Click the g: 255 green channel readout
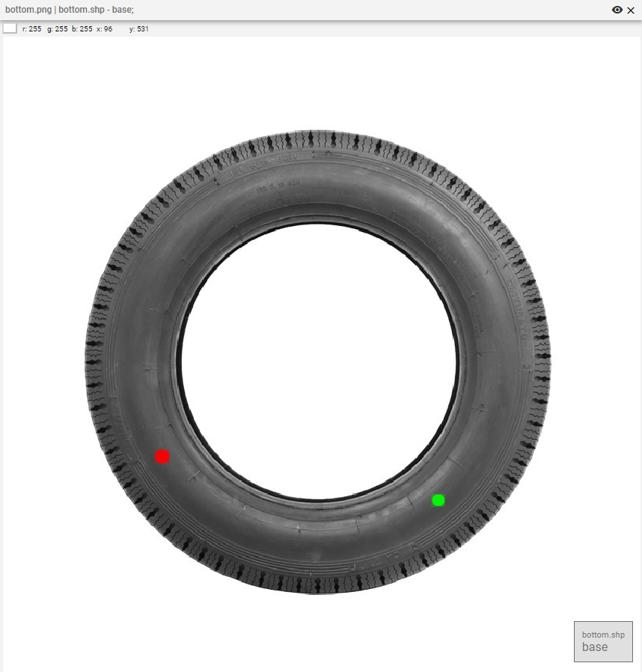This screenshot has width=642, height=672. (x=57, y=29)
